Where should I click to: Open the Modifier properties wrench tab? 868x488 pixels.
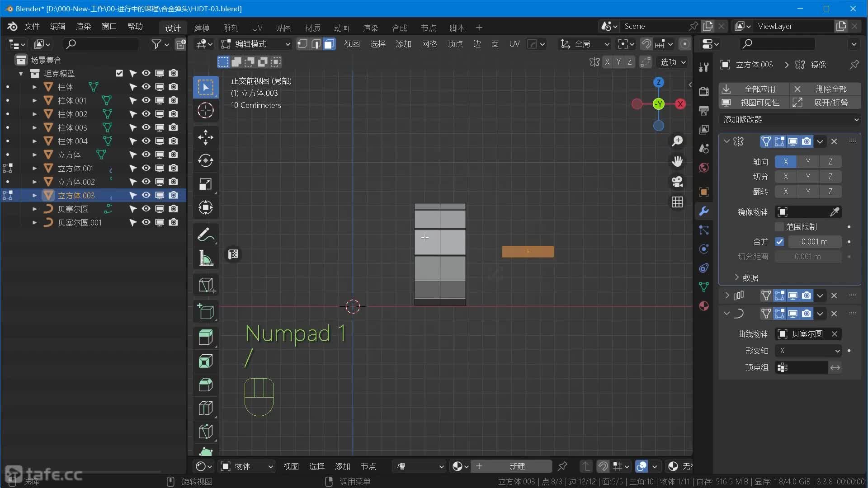point(704,211)
